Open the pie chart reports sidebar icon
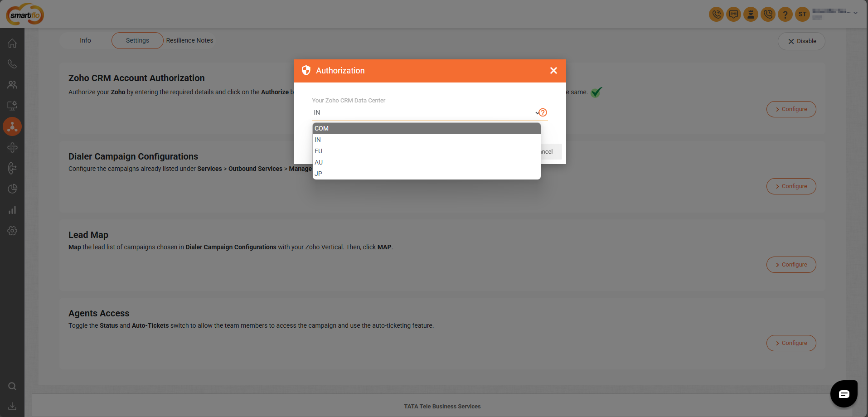This screenshot has height=417, width=868. coord(12,189)
